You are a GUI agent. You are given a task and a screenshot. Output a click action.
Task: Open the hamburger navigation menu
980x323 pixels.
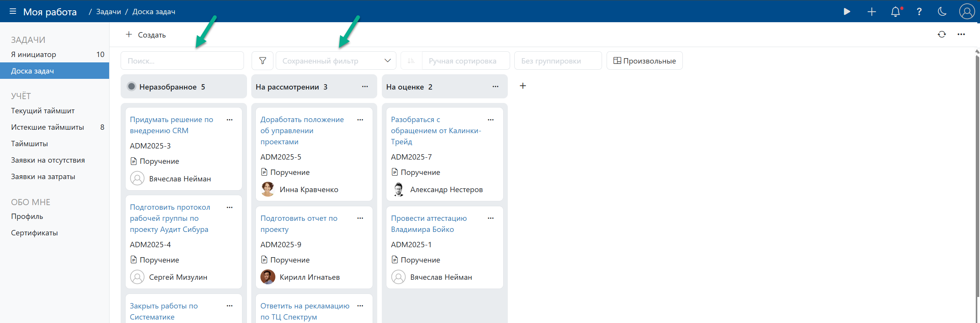click(x=13, y=11)
